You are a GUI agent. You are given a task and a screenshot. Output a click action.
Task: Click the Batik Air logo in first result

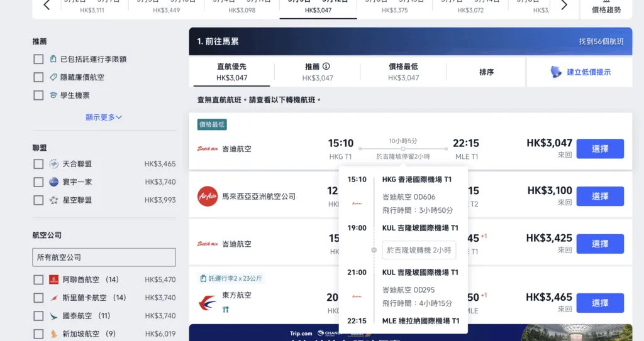tap(208, 149)
